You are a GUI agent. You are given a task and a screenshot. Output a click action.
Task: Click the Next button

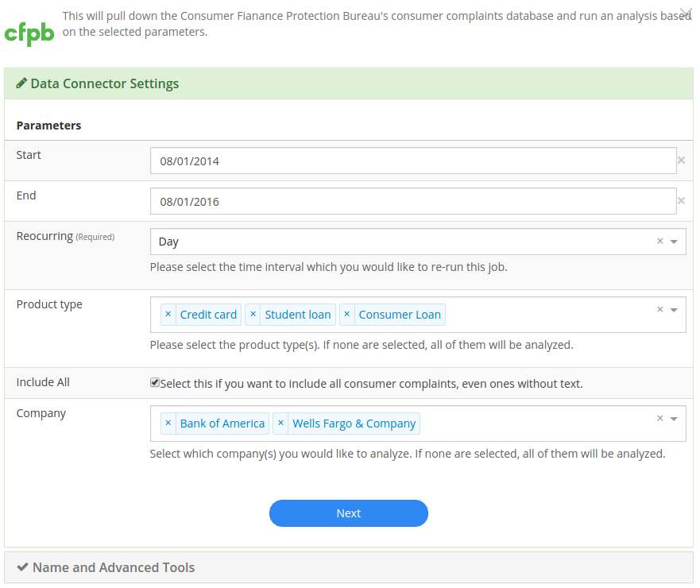[x=349, y=513]
